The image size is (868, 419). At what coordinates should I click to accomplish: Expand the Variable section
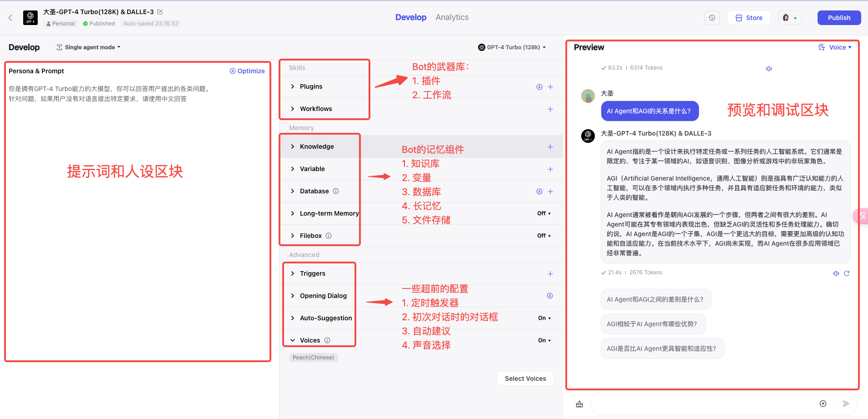click(293, 169)
